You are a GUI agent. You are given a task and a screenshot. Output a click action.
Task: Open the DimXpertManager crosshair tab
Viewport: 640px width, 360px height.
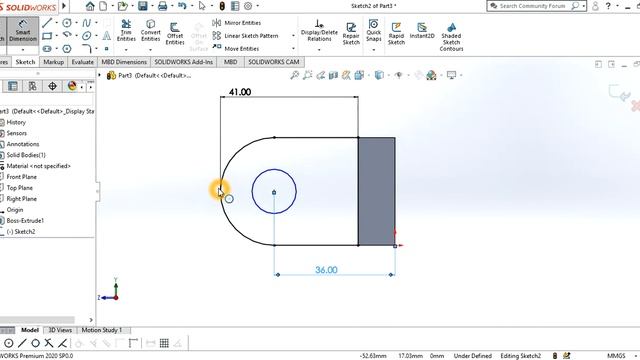(x=52, y=86)
